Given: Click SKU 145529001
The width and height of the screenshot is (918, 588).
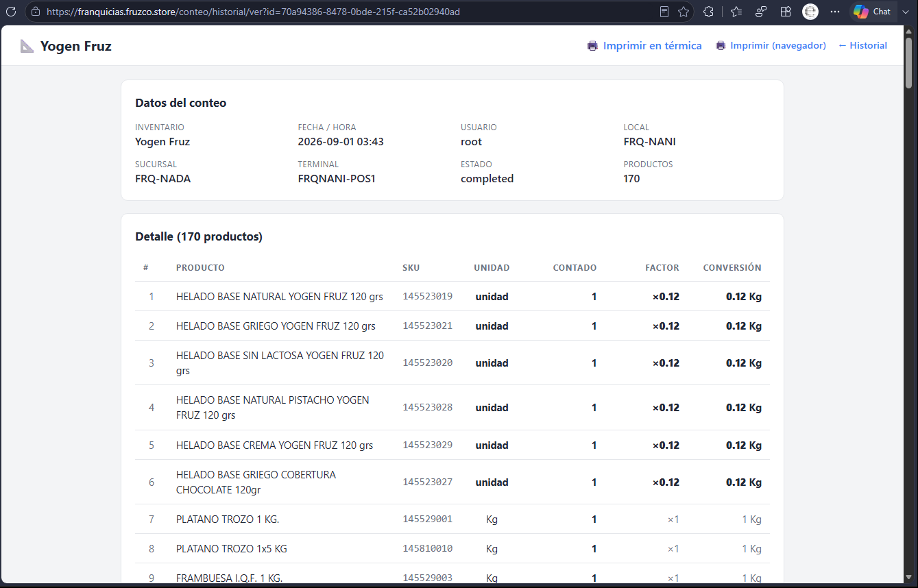Looking at the screenshot, I should coord(428,519).
